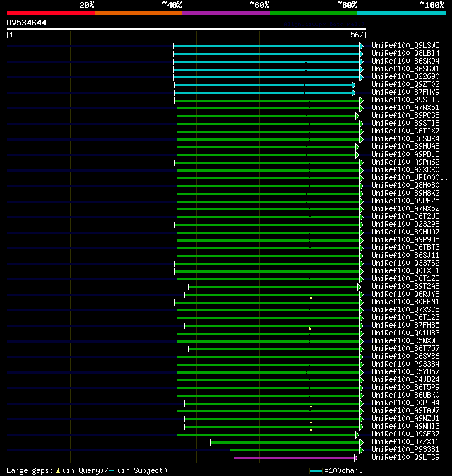Click the truncated UniRef100_UPI000.. label
The image size is (452, 476).
coord(410,177)
